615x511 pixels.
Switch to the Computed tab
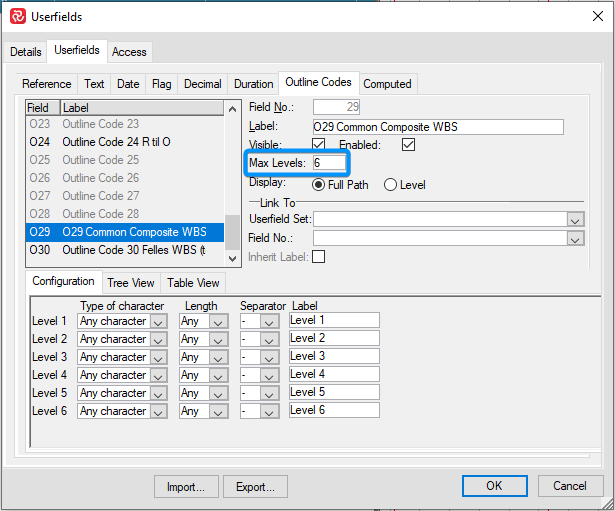387,84
